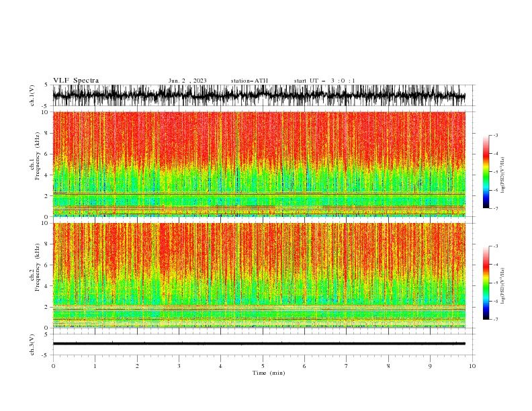Click the 'ch.1(V)' waveform axis label
Viewport: 532px width, 411px height.
click(32, 95)
